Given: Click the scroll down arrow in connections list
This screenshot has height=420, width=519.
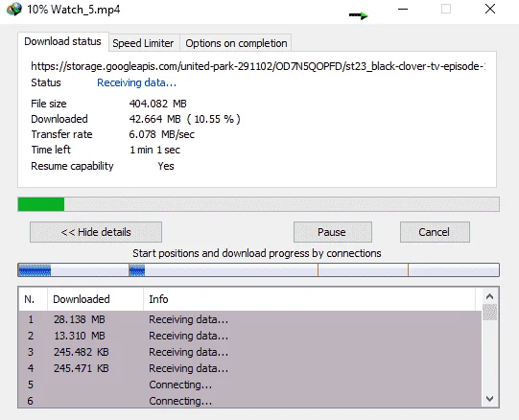Looking at the screenshot, I should coord(490,399).
